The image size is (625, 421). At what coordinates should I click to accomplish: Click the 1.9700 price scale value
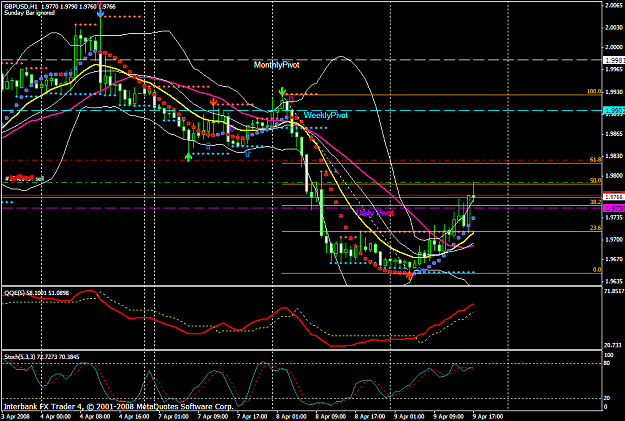[x=614, y=240]
